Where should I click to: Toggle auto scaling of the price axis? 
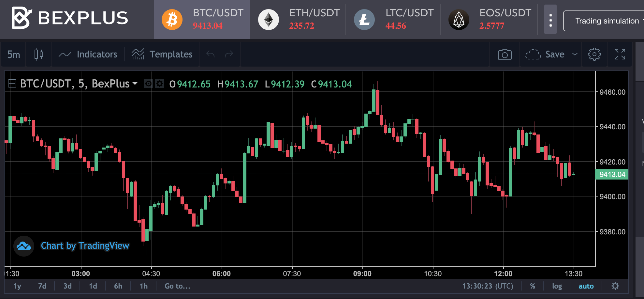click(x=586, y=286)
